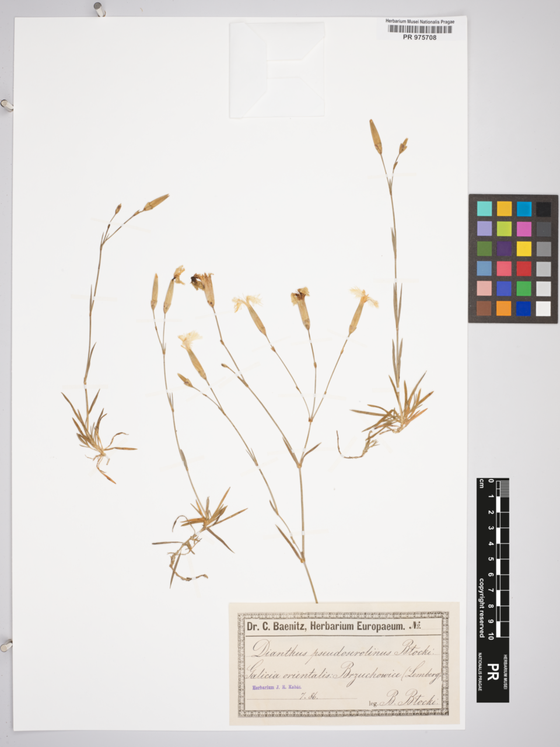560x747 pixels.
Task: Click the copyright reserved text on ruler
Action: [482, 608]
